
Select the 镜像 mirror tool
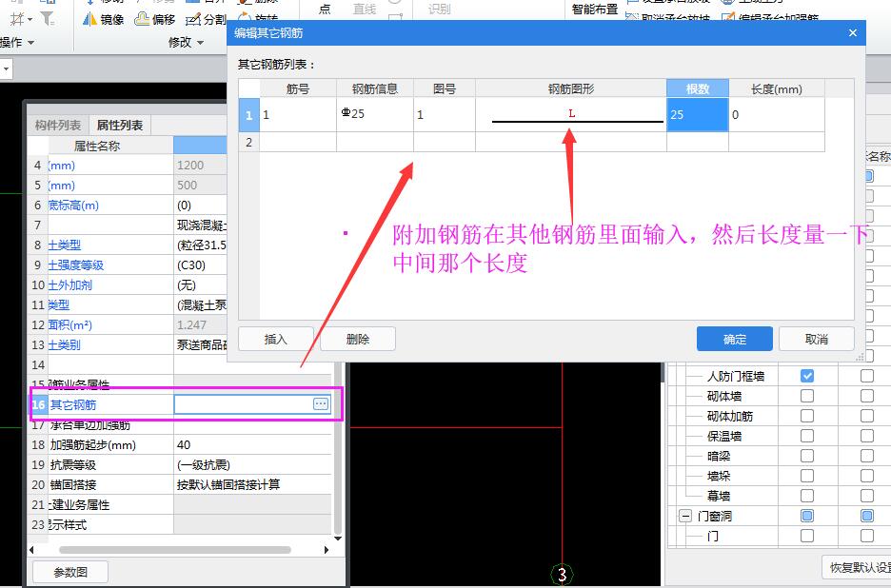click(x=104, y=20)
